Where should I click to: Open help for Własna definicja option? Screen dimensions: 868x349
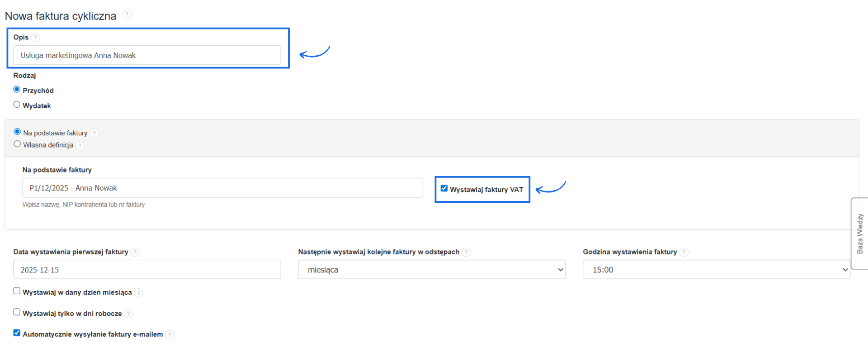click(80, 145)
